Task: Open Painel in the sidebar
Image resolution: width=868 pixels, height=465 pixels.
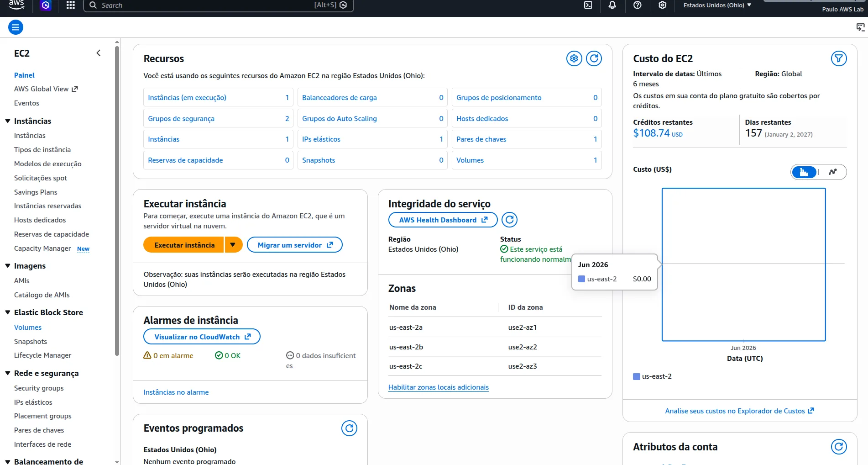Action: point(24,75)
